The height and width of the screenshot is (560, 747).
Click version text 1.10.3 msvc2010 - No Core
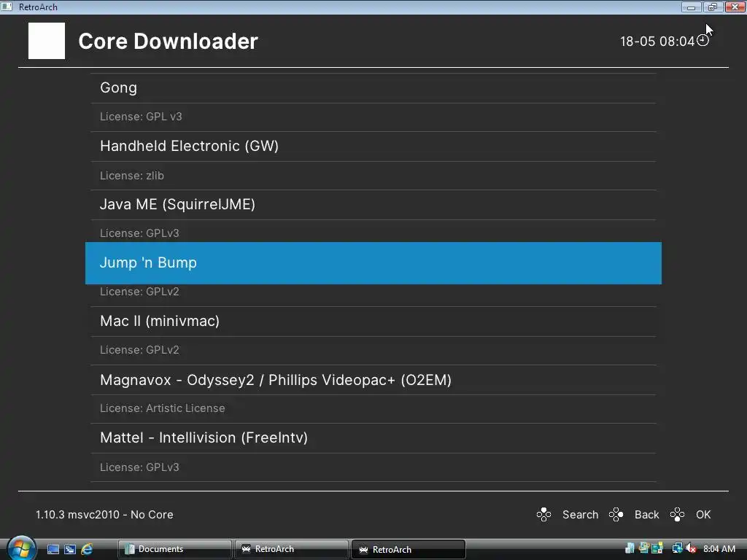[104, 515]
